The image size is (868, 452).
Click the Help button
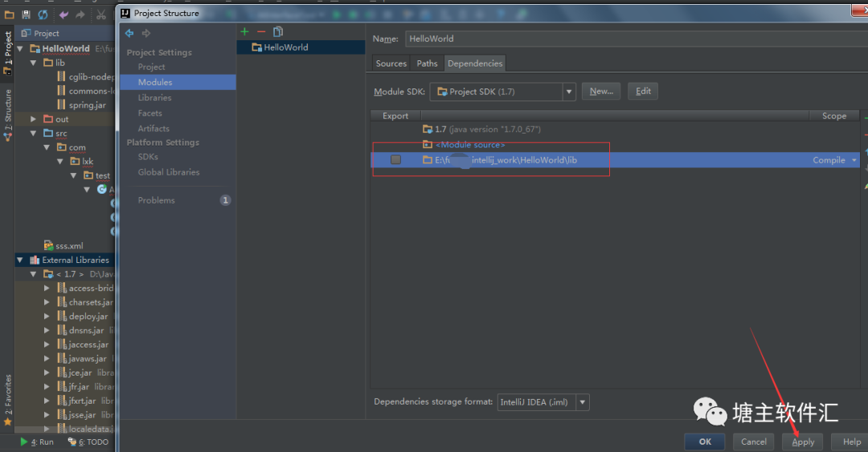(x=851, y=442)
